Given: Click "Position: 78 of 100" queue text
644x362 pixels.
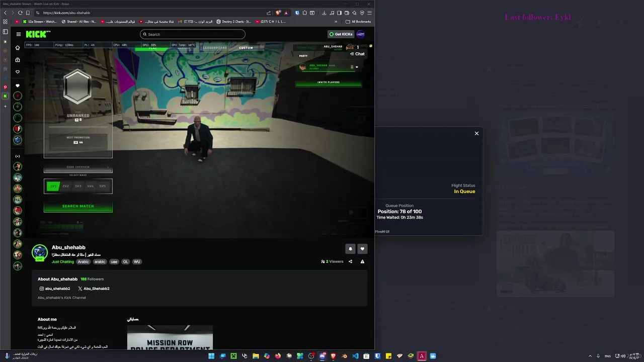Looking at the screenshot, I should click(399, 212).
